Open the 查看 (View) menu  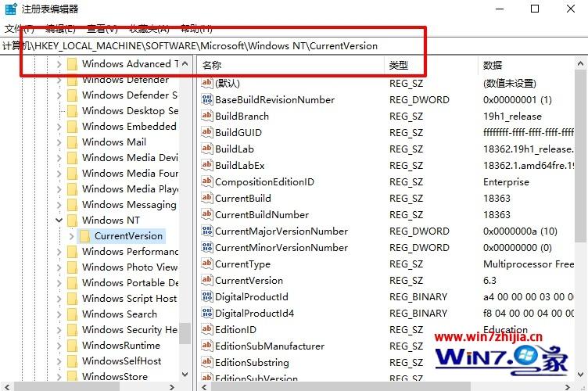coord(102,28)
